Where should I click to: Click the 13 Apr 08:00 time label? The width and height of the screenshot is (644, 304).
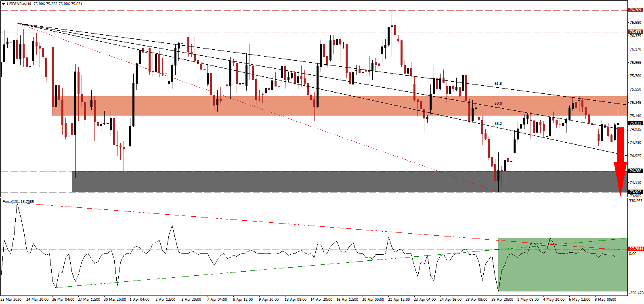[296, 300]
